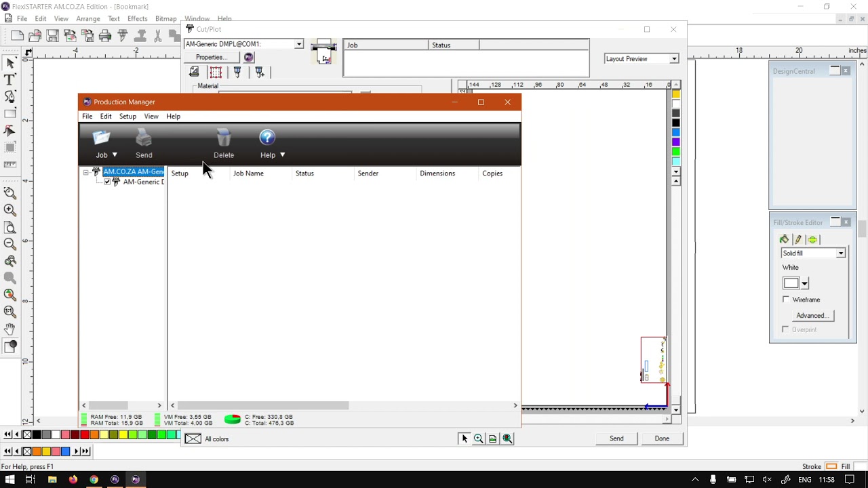Click the Delete trash icon in Production Manager
The width and height of the screenshot is (868, 488).
[224, 138]
